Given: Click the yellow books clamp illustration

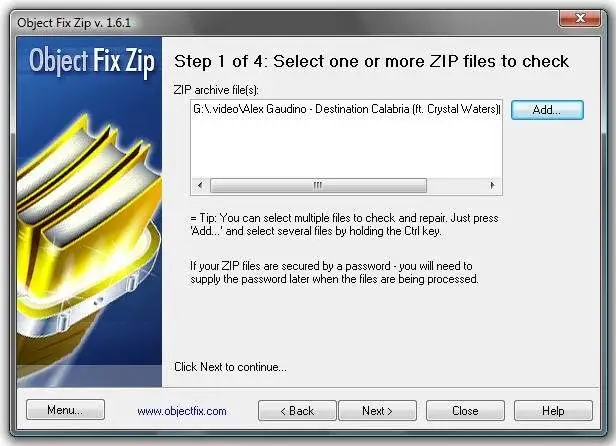Looking at the screenshot, I should click(88, 220).
